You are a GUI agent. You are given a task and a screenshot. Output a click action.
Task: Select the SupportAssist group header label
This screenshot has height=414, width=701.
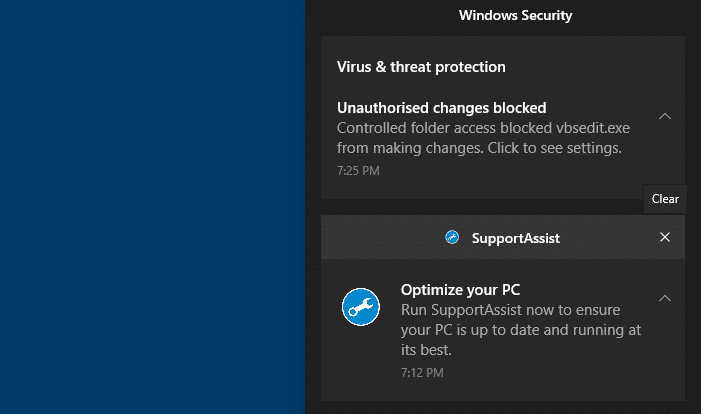(x=515, y=238)
